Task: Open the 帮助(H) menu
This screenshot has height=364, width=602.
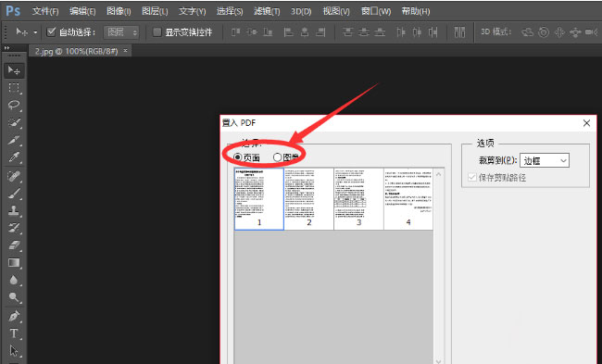Action: pos(416,11)
